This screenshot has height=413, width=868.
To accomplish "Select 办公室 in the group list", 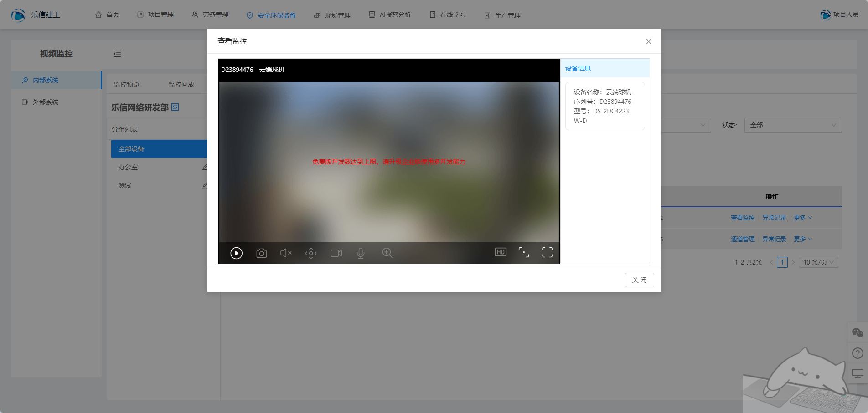I will 128,167.
